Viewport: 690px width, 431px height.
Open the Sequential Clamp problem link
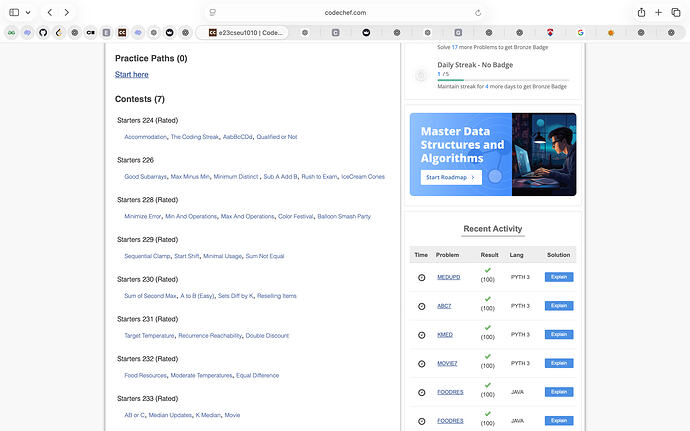(147, 256)
